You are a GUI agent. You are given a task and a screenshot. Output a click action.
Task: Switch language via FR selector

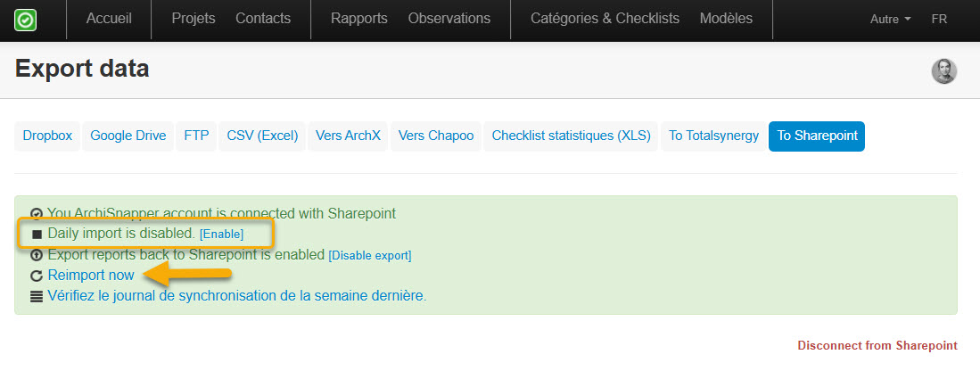point(939,19)
